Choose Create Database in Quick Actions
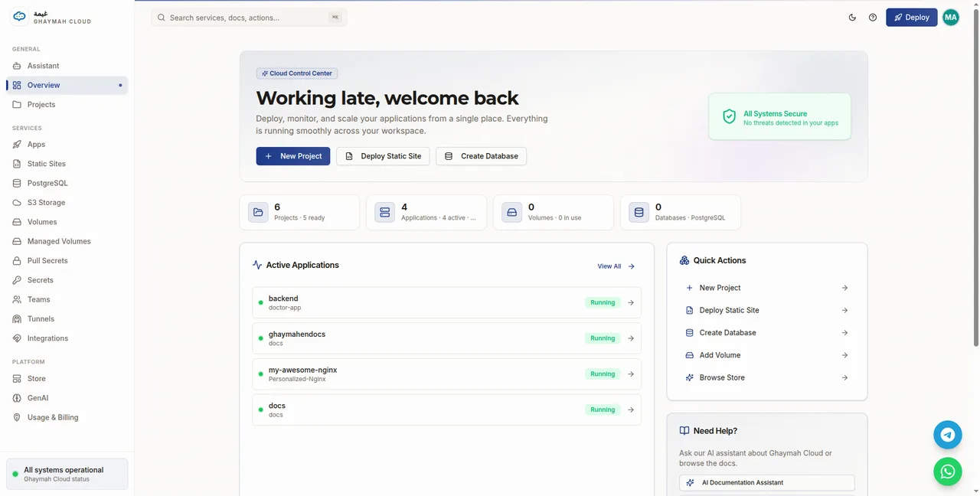The height and width of the screenshot is (496, 980). click(x=767, y=333)
